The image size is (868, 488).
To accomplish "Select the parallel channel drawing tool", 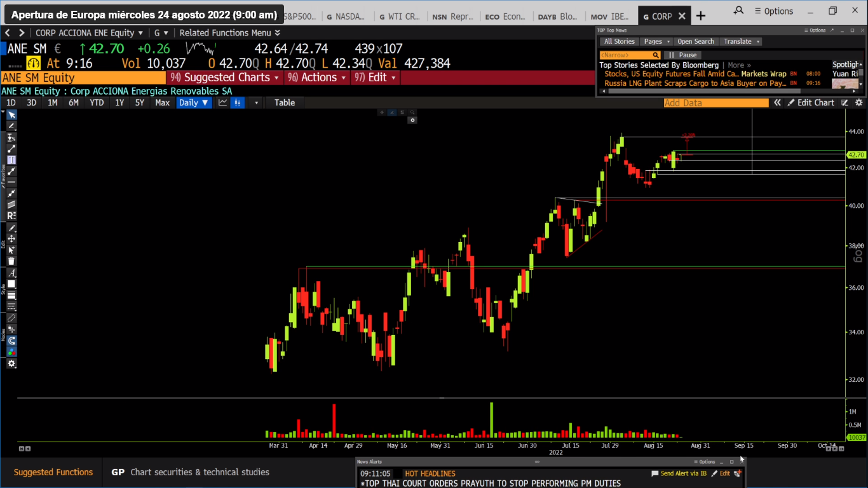I will [11, 205].
